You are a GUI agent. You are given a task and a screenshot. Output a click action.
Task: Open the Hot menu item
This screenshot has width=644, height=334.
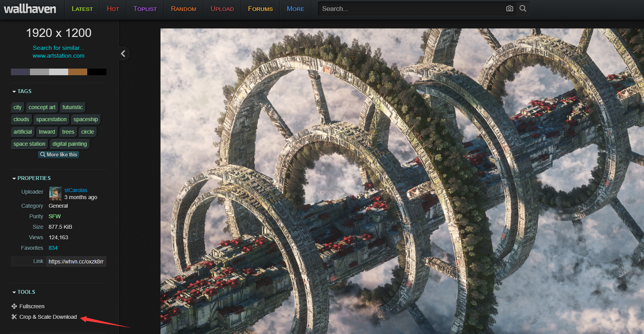click(113, 9)
